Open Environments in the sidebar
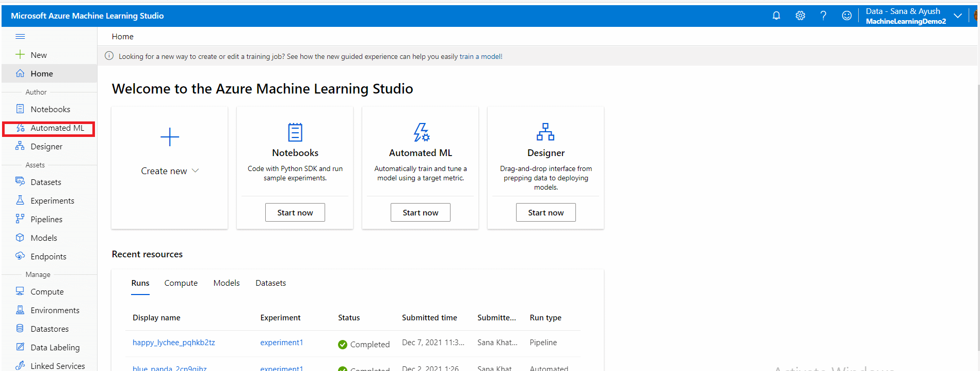 point(55,311)
